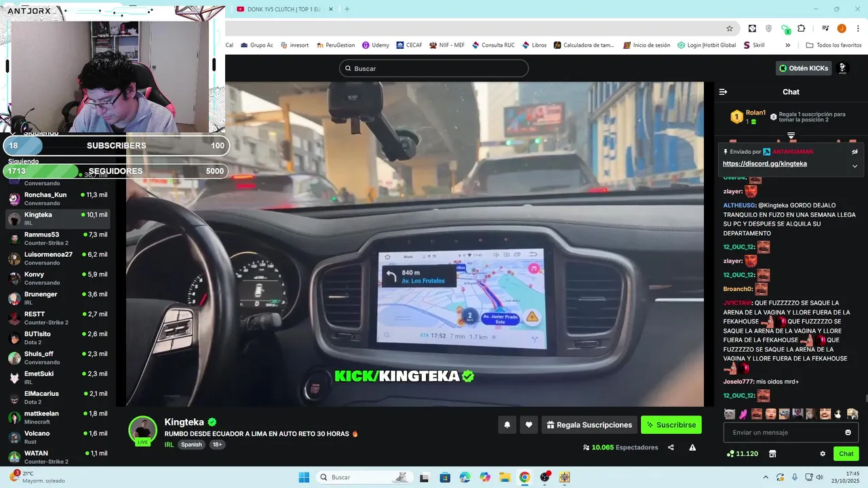Viewport: 868px width, 488px height.
Task: Open the Skrill bookmark
Action: pos(753,45)
